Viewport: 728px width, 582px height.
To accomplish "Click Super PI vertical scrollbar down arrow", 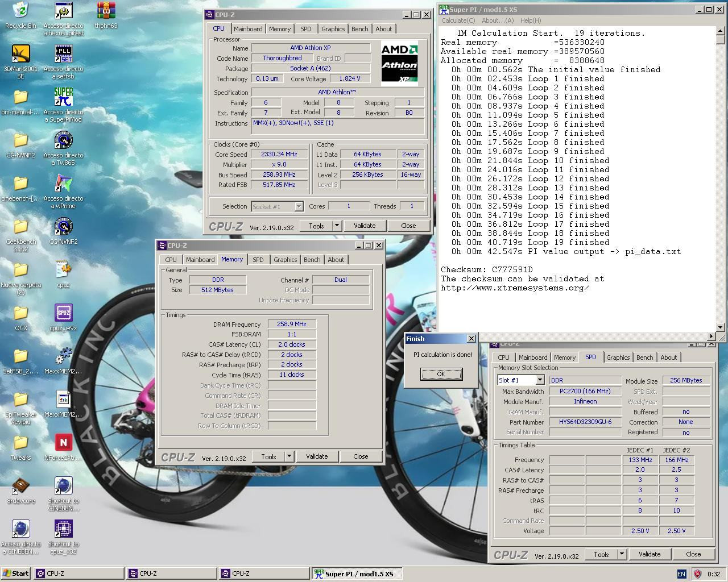I will coord(721,327).
